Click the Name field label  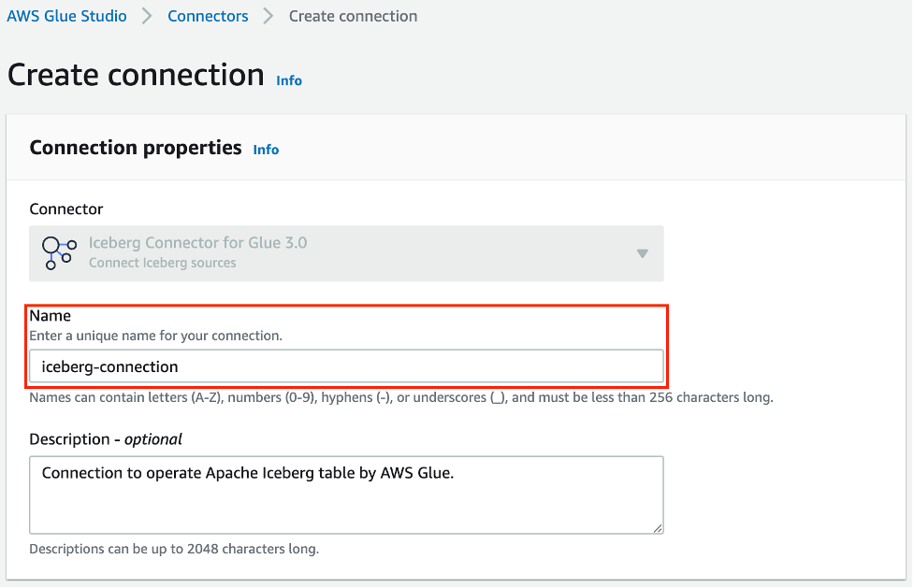51,316
